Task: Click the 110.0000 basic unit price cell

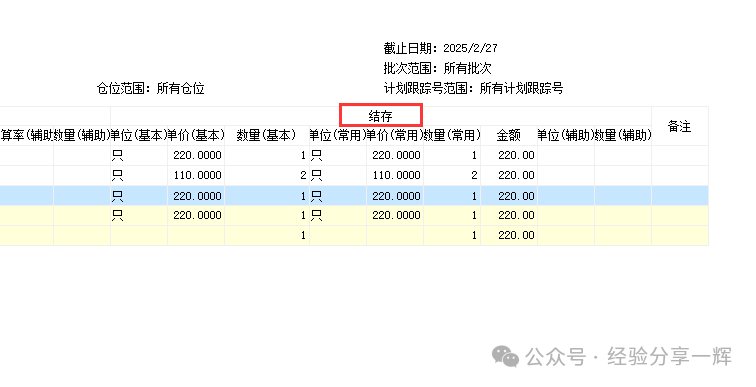Action: pyautogui.click(x=196, y=175)
